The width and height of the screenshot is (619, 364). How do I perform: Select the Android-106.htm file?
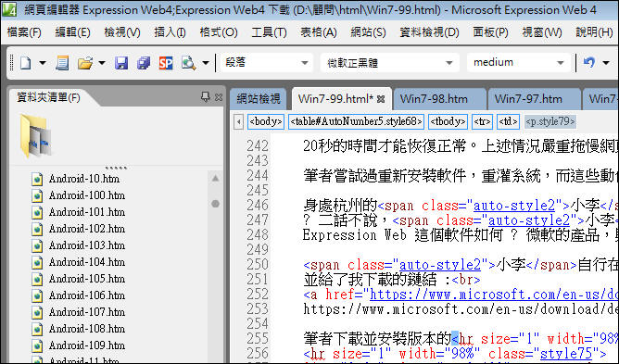point(79,295)
